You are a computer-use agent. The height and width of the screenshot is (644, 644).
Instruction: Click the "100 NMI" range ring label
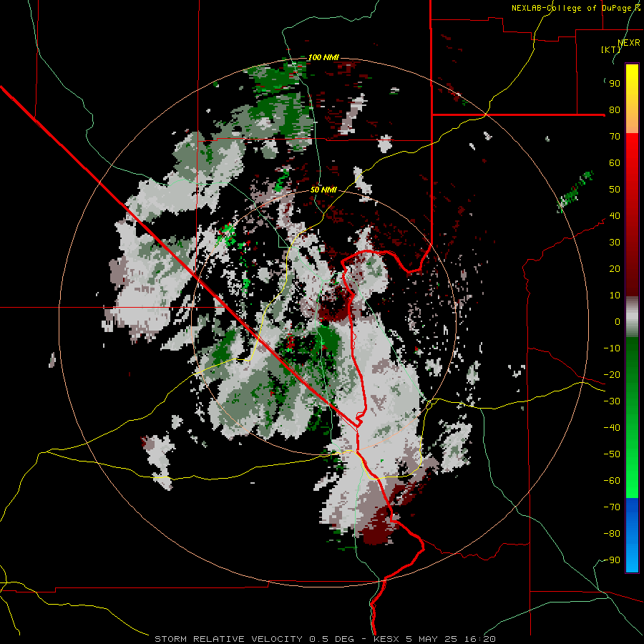[x=323, y=57]
